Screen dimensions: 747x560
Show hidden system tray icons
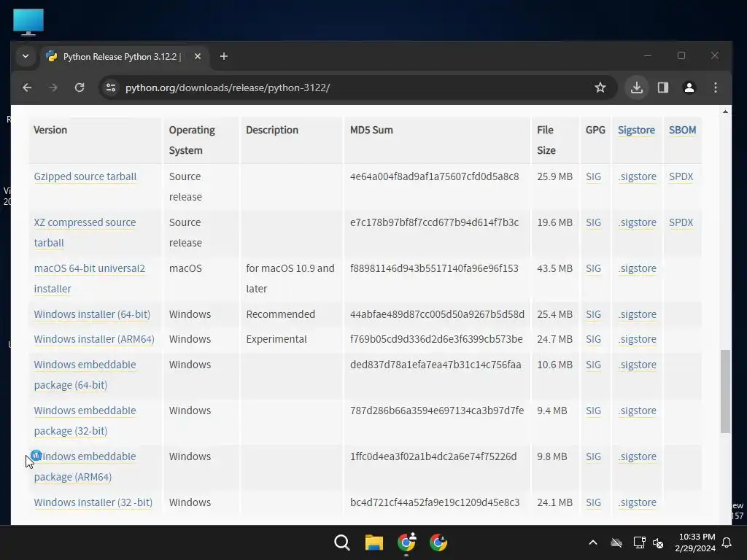tap(593, 542)
